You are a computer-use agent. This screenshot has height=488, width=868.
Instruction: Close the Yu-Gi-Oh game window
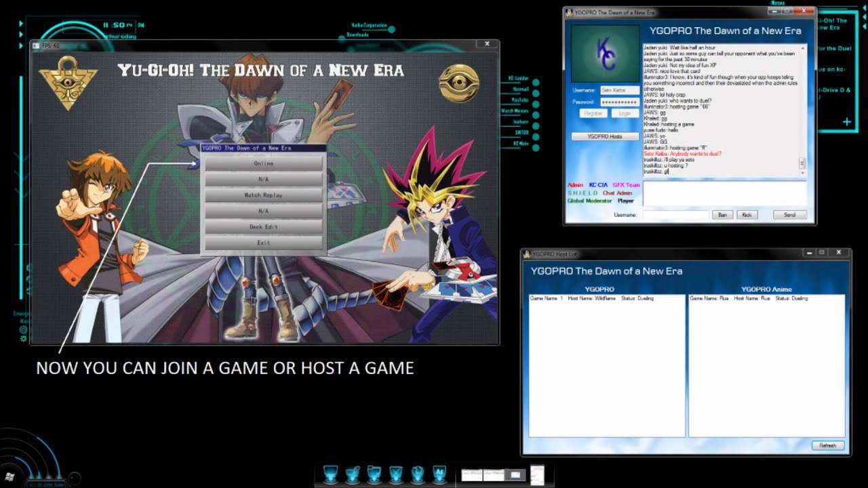coord(487,44)
